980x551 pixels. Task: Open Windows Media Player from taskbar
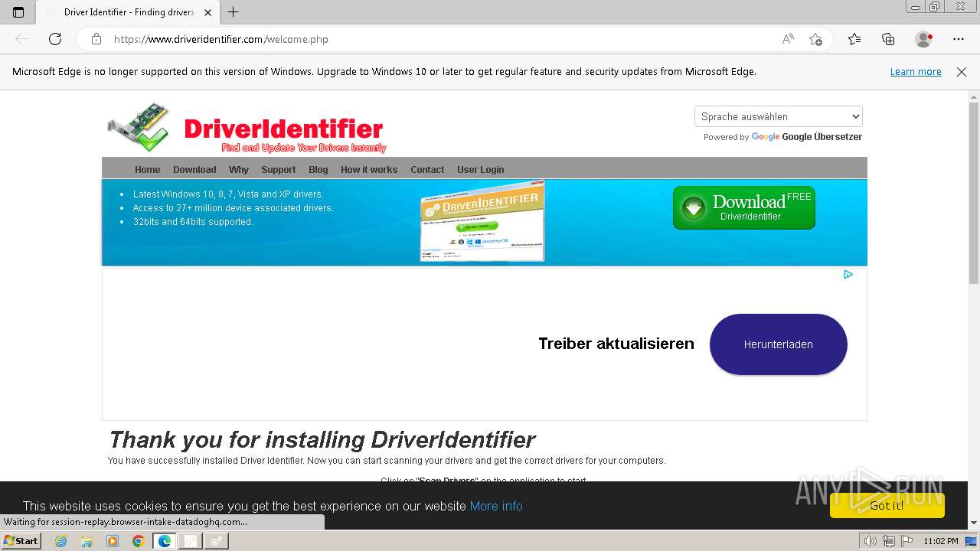click(x=113, y=541)
